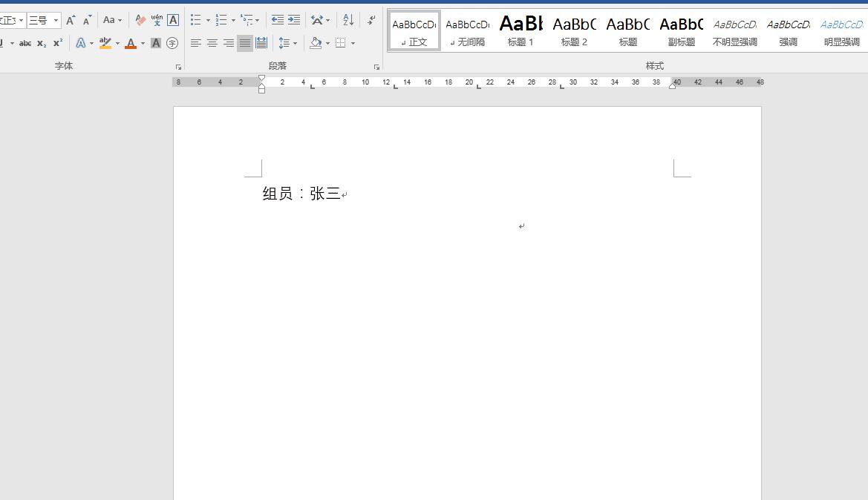
Task: Click the Sort (A-Z) icon
Action: [348, 21]
